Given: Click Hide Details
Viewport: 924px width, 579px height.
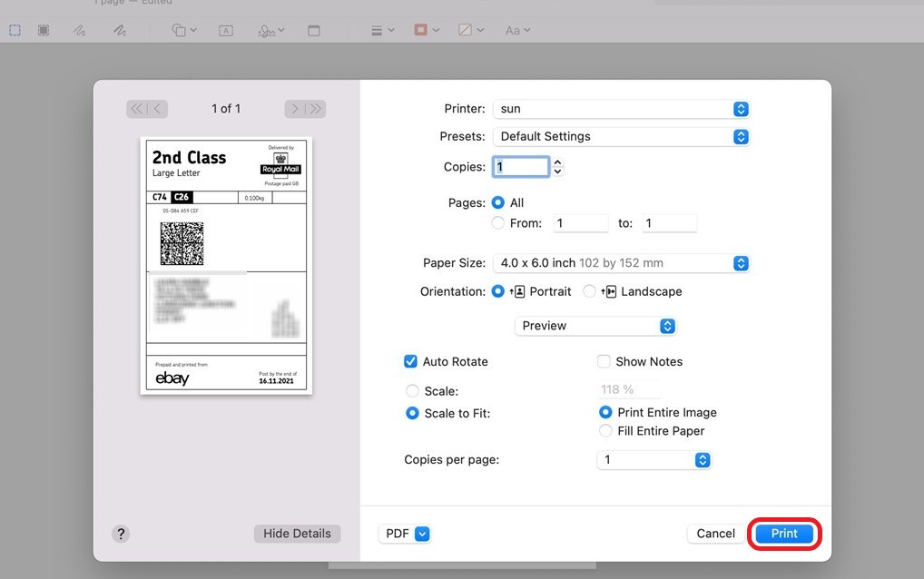Looking at the screenshot, I should pyautogui.click(x=297, y=534).
